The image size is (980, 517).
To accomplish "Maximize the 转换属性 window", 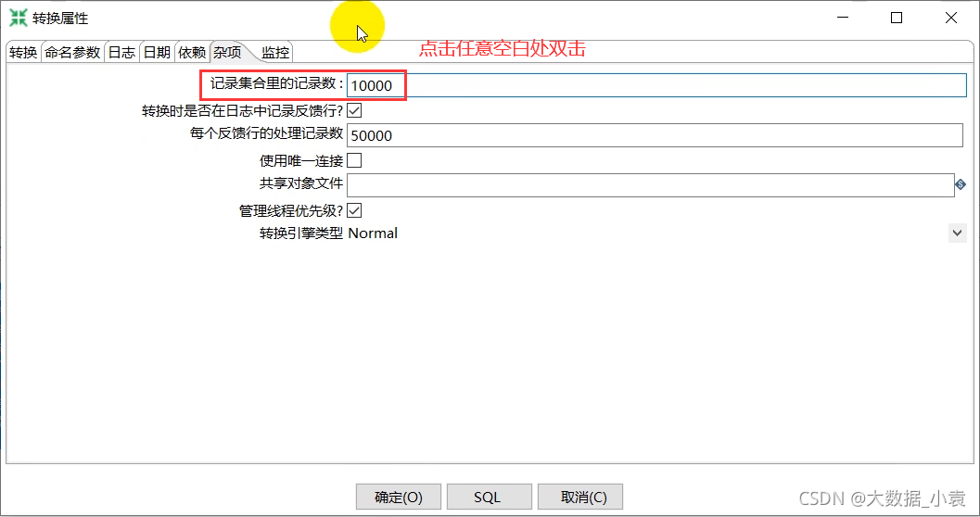I will (897, 18).
